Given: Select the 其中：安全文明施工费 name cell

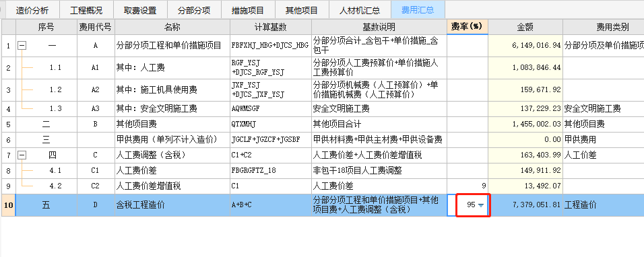Looking at the screenshot, I should pos(172,108).
